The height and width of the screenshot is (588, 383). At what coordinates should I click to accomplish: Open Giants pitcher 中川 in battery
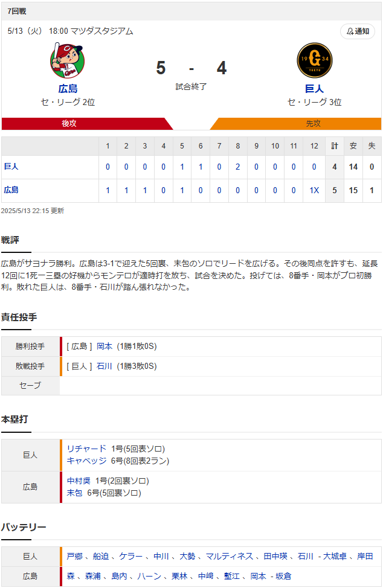[161, 556]
